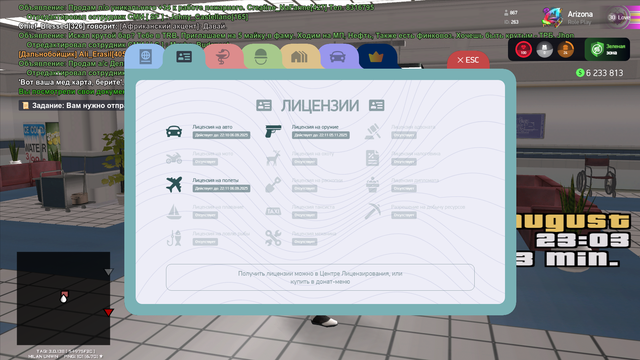
Task: Open the passport tab with globe icon
Action: tap(145, 57)
